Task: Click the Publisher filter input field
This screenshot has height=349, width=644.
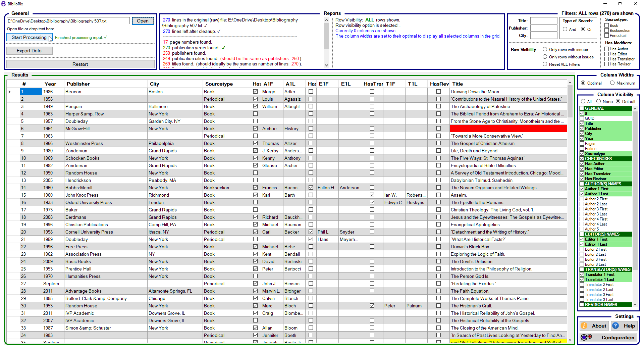Action: coord(543,28)
